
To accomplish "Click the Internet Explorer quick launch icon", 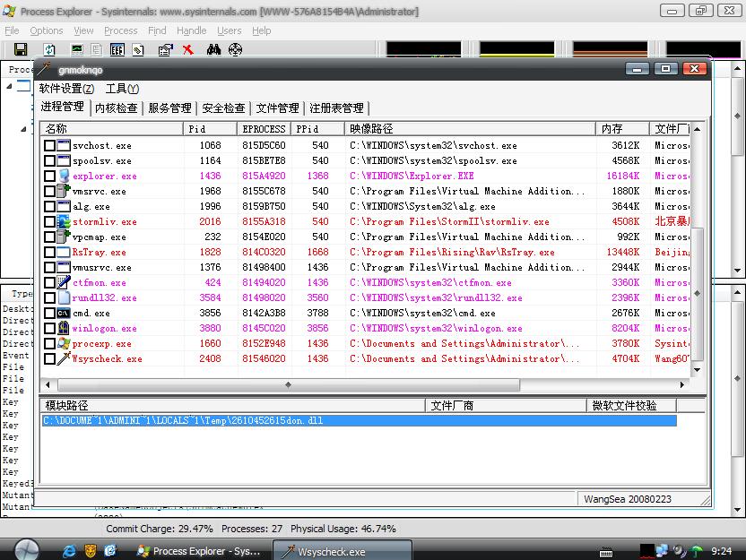I will (x=69, y=551).
